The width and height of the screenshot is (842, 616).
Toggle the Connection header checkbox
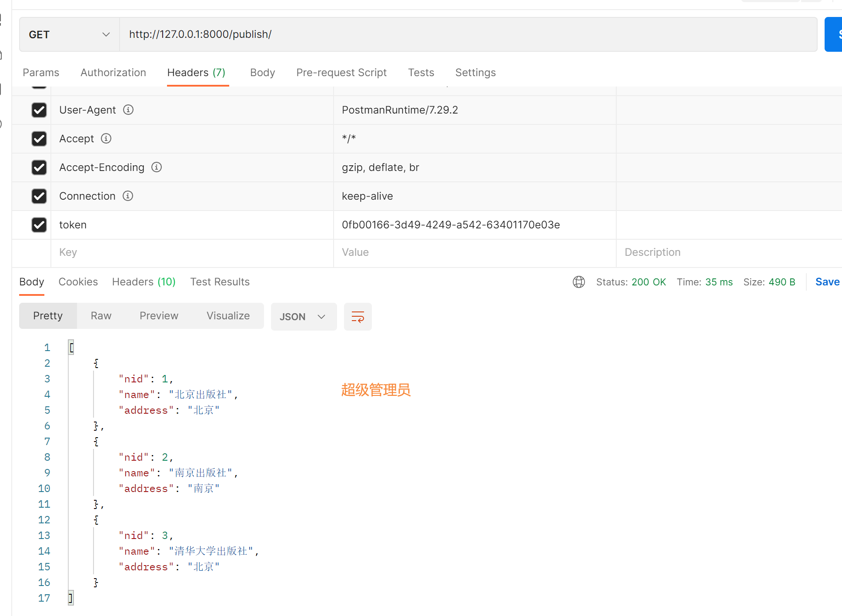coord(39,196)
